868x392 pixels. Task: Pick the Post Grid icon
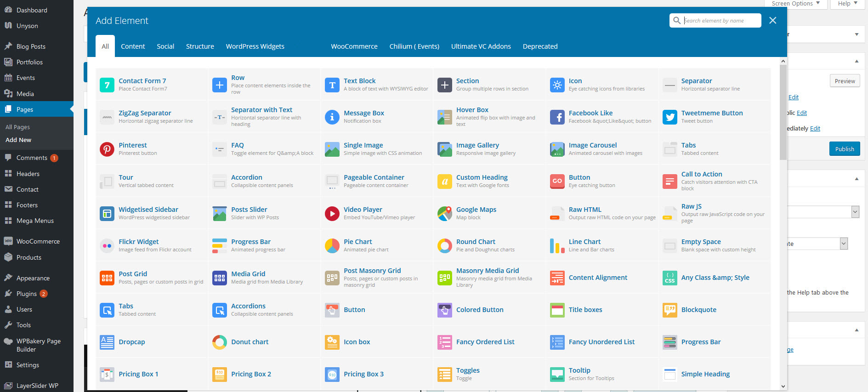[x=107, y=278]
